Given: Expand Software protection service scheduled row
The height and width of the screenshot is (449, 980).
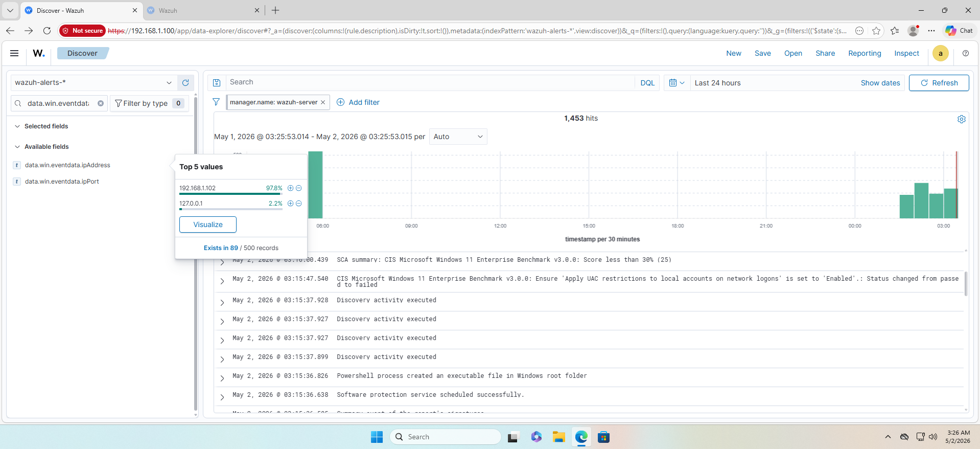Looking at the screenshot, I should (x=222, y=397).
